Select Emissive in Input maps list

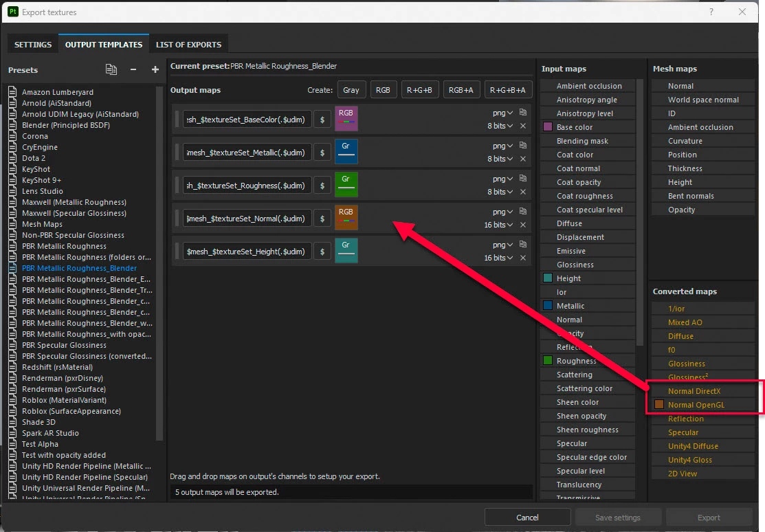click(x=588, y=251)
